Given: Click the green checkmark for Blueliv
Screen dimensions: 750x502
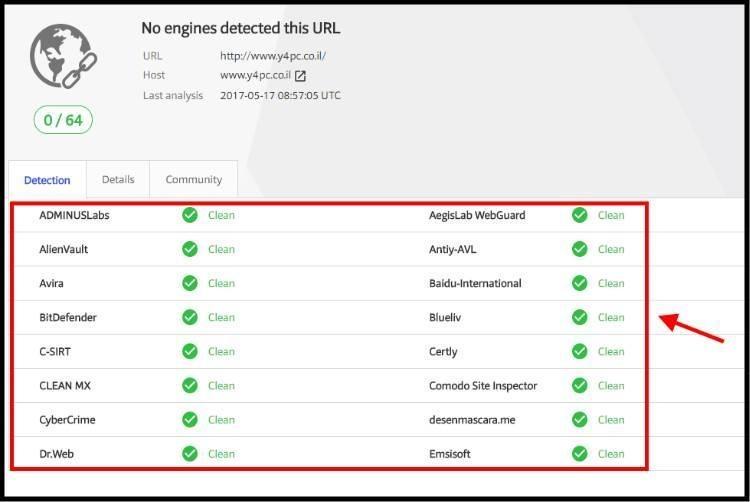Looking at the screenshot, I should tap(580, 317).
